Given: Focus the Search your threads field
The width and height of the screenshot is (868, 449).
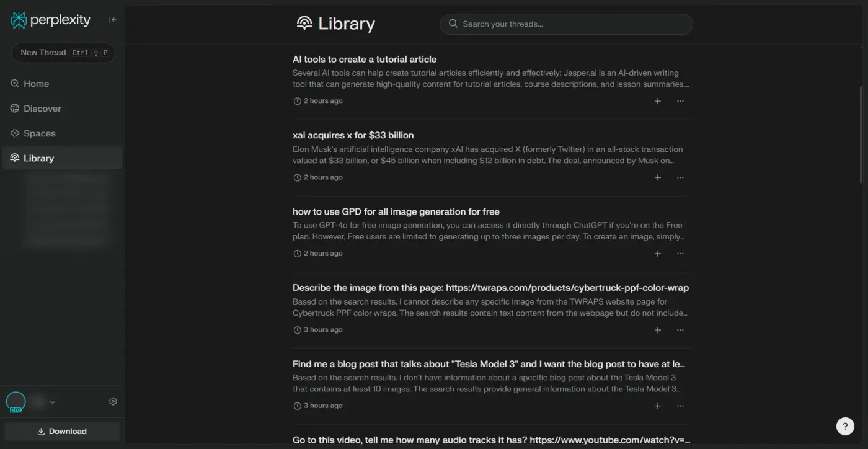Looking at the screenshot, I should pos(566,24).
